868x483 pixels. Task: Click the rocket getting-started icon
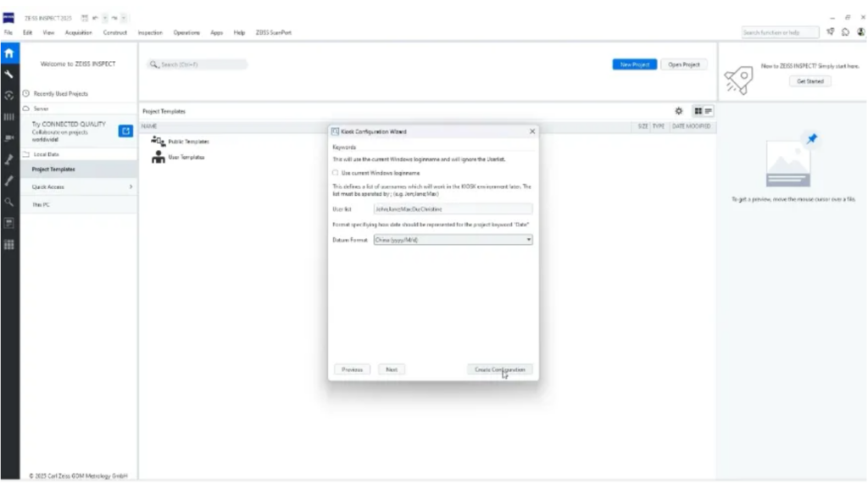pos(739,80)
